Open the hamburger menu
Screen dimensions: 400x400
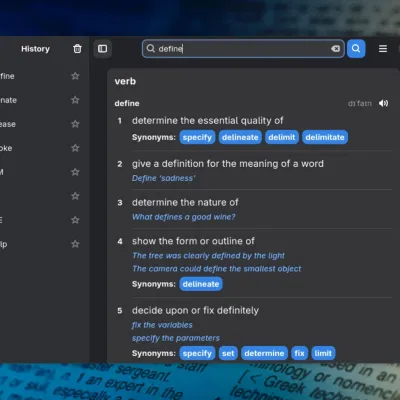[x=383, y=49]
